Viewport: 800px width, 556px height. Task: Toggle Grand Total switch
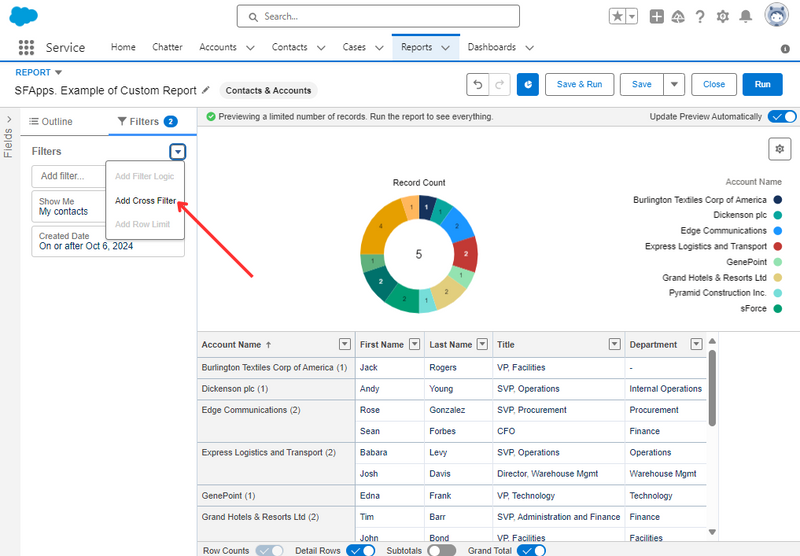(531, 550)
